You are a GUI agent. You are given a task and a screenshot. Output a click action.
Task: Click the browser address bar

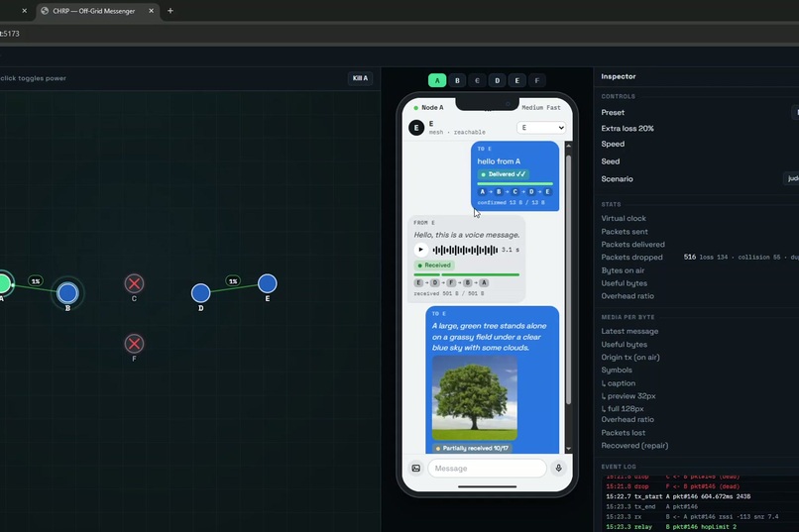click(x=399, y=34)
